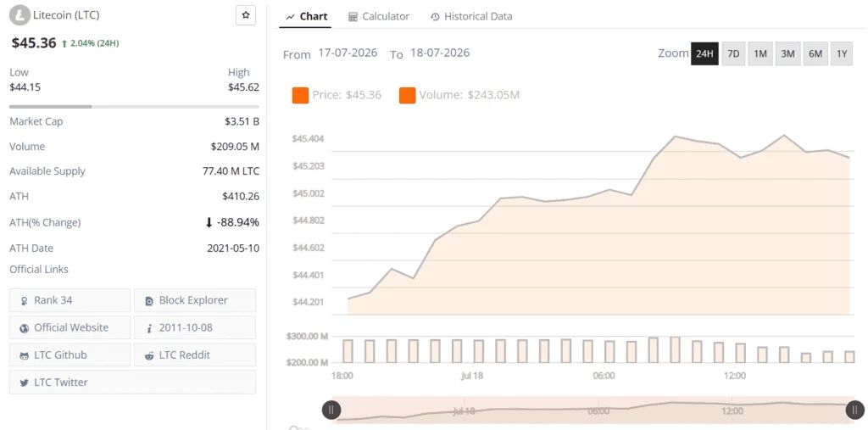Screen dimensions: 868x430
Task: Click the ATH value $410.26
Action: (x=241, y=196)
